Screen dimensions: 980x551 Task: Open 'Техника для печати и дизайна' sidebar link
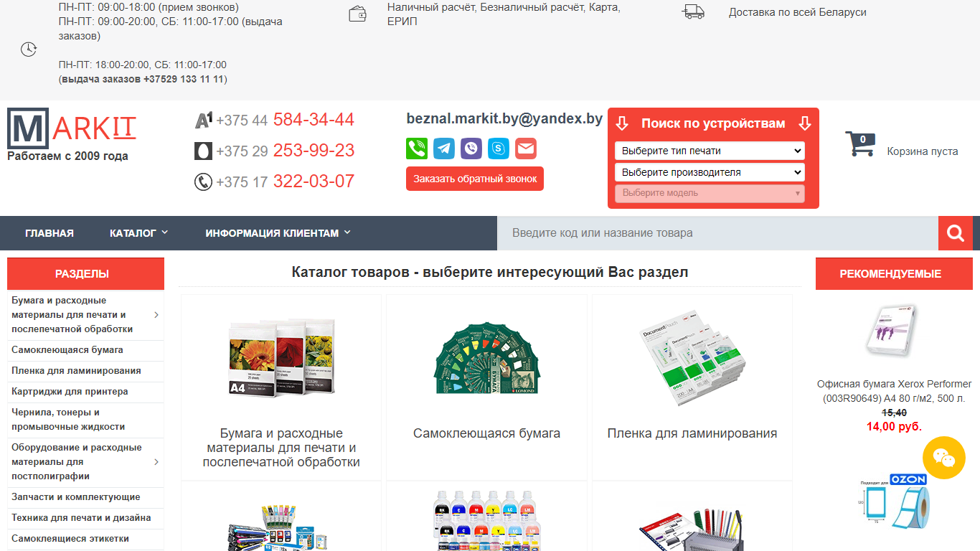pyautogui.click(x=81, y=518)
